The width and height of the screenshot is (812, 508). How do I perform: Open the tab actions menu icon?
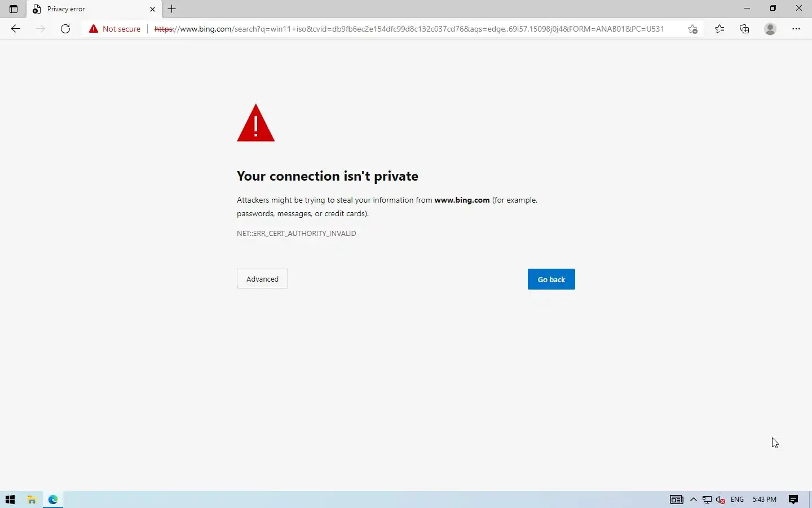pyautogui.click(x=14, y=9)
